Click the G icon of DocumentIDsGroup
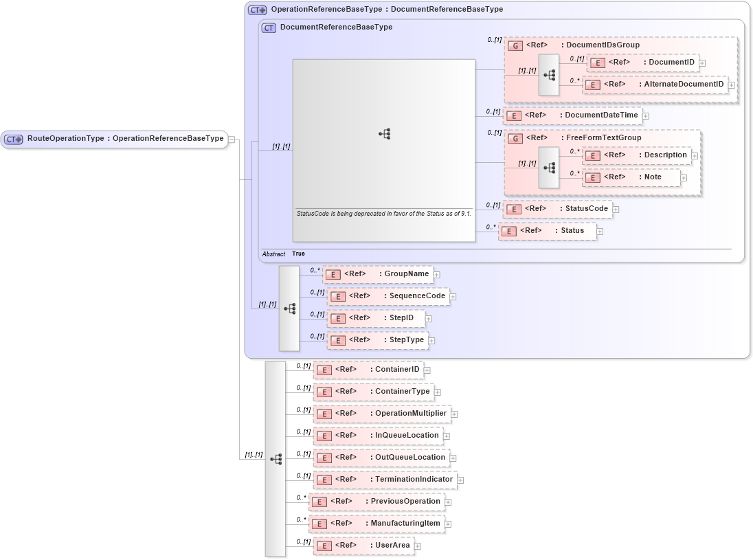753x560 pixels. coord(515,45)
